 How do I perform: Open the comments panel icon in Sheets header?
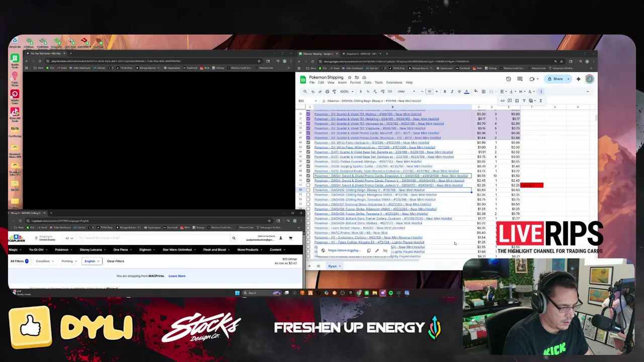point(520,79)
